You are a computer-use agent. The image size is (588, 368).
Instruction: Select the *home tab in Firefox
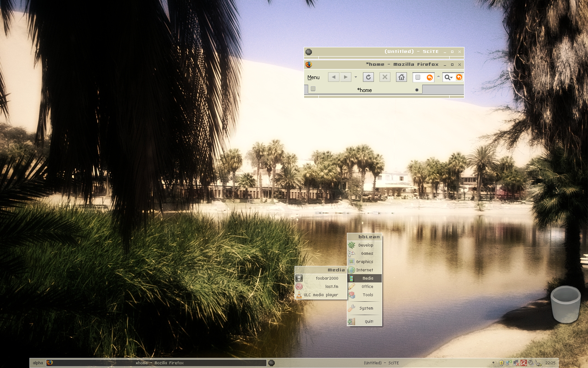(x=364, y=90)
